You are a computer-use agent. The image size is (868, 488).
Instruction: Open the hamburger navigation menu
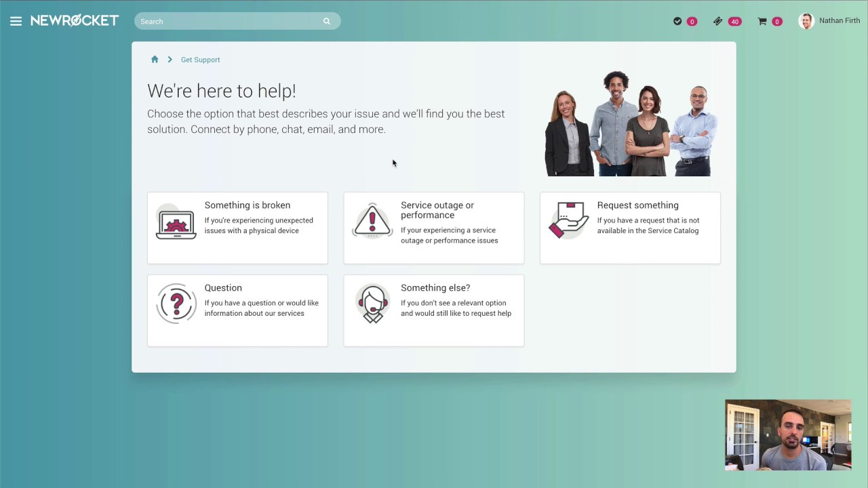[16, 20]
